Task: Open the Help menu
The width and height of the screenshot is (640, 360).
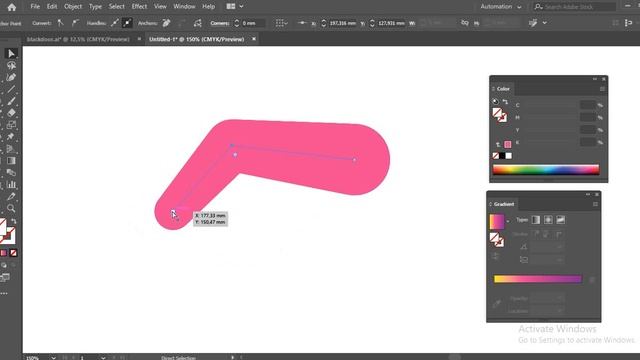Action: coord(209,7)
